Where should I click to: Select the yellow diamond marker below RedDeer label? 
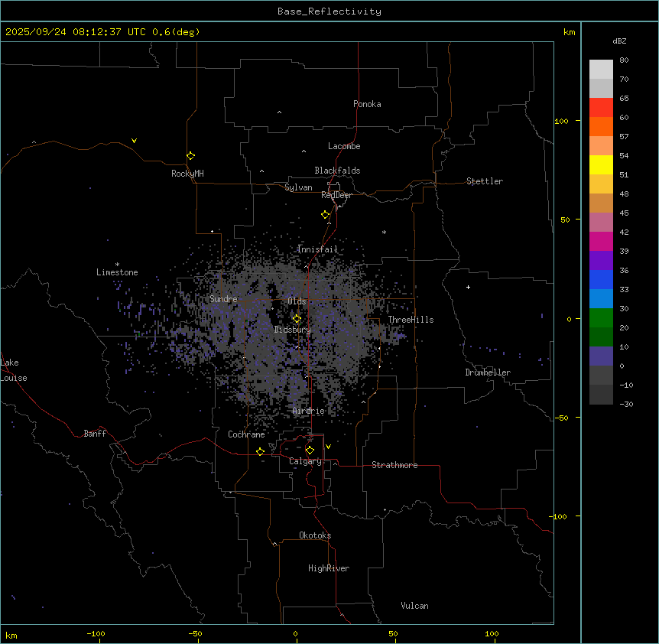click(325, 215)
